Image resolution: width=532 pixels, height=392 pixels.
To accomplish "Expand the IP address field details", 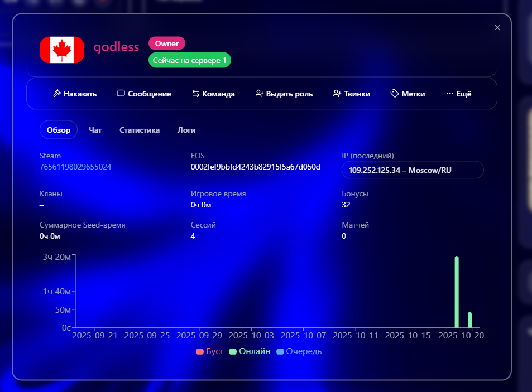I will click(413, 170).
